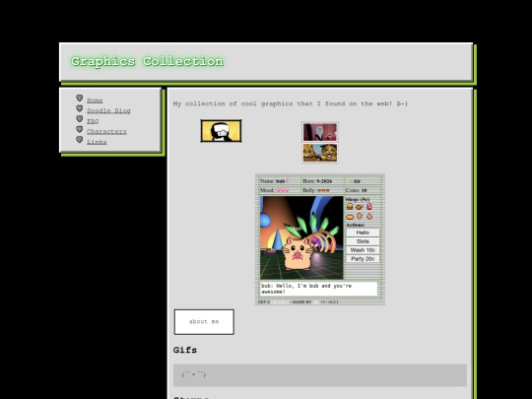Click the heart bullet beside Doodle Blog

pos(80,108)
